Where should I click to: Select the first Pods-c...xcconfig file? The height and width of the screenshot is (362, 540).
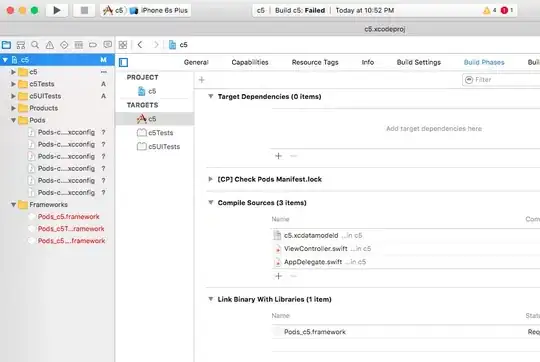point(66,132)
